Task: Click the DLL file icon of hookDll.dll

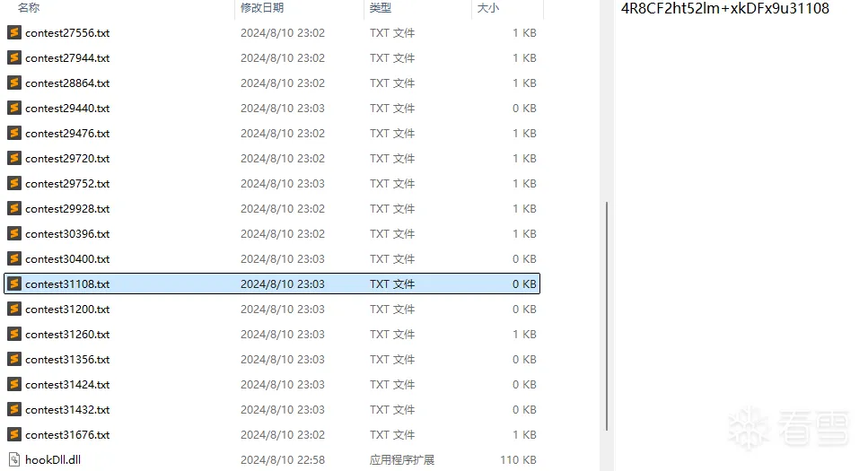Action: 14,459
